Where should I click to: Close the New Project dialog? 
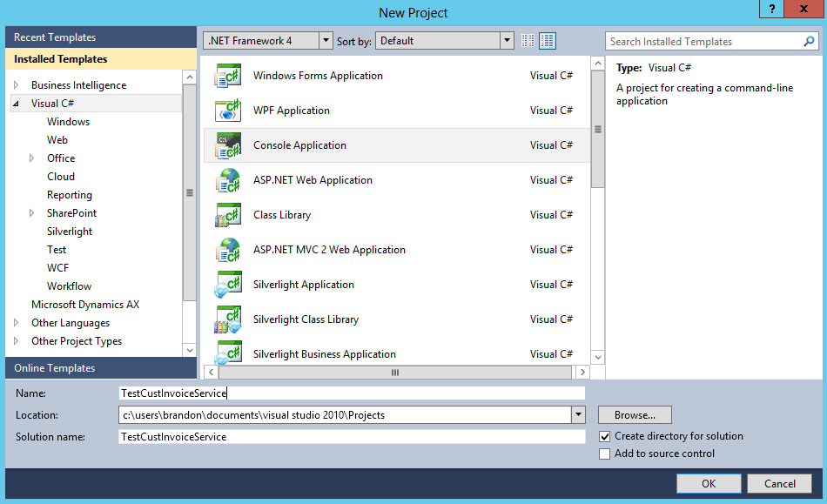coord(803,9)
